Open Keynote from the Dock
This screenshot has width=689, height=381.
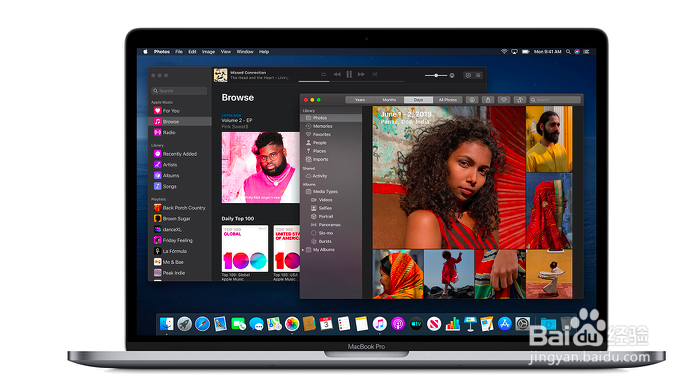coord(470,324)
